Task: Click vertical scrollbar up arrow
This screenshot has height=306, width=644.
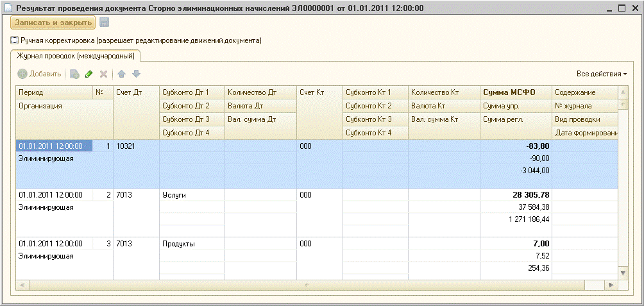Action: (622, 92)
